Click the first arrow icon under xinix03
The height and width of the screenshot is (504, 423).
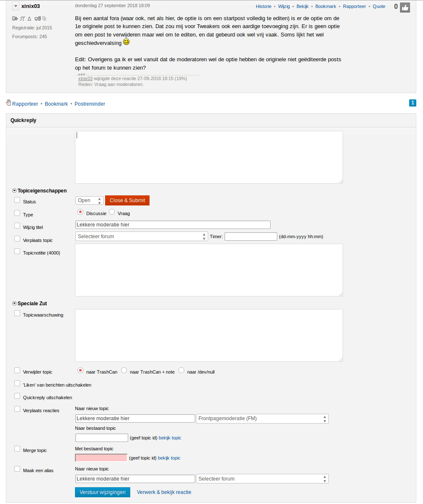point(15,19)
